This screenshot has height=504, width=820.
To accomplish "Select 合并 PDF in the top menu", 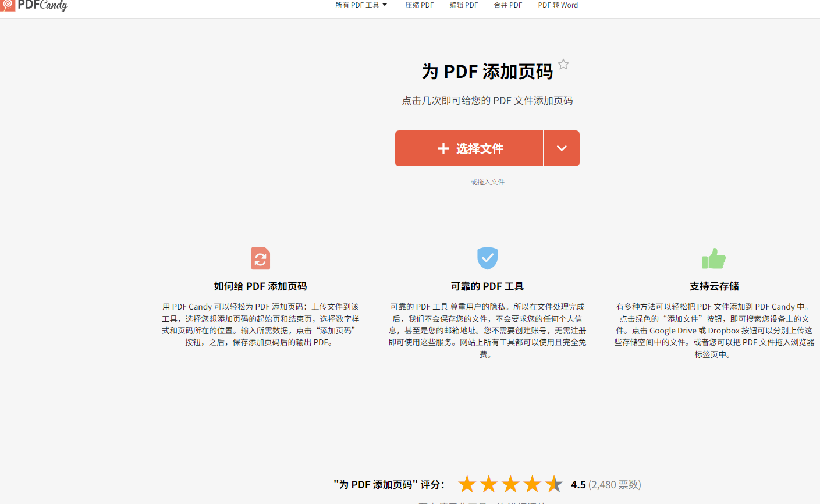I will point(507,5).
